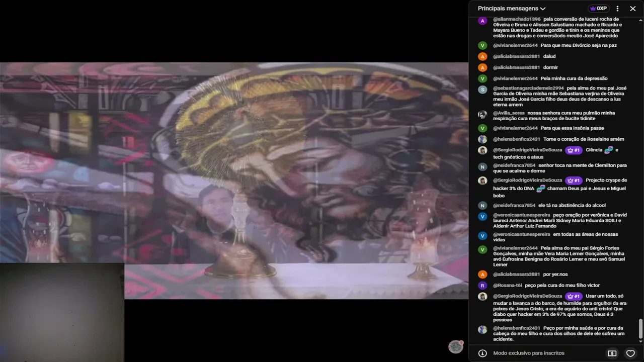Open the profile picture of @Avilla_sores

point(482,115)
